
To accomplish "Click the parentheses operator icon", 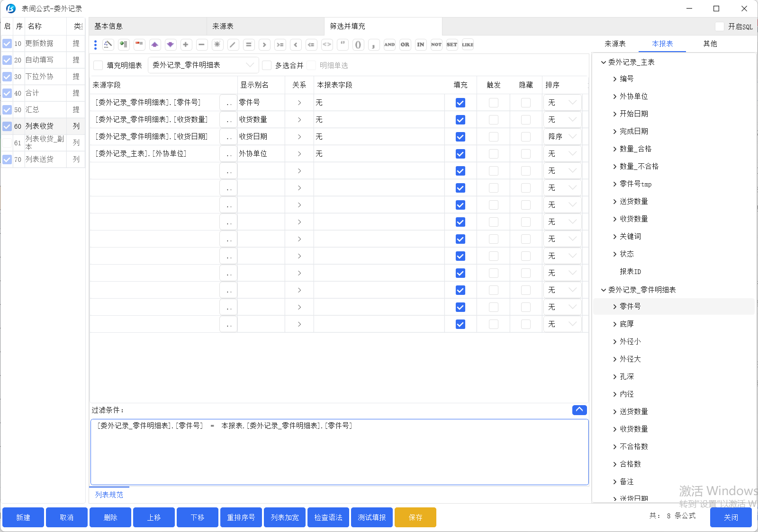I will (x=358, y=44).
